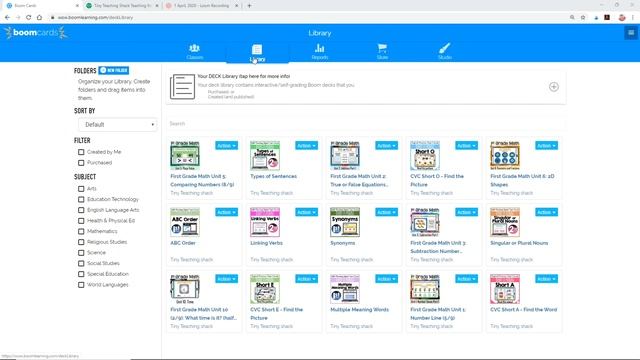Open Multiple Meaning Words deck title

pyautogui.click(x=359, y=309)
